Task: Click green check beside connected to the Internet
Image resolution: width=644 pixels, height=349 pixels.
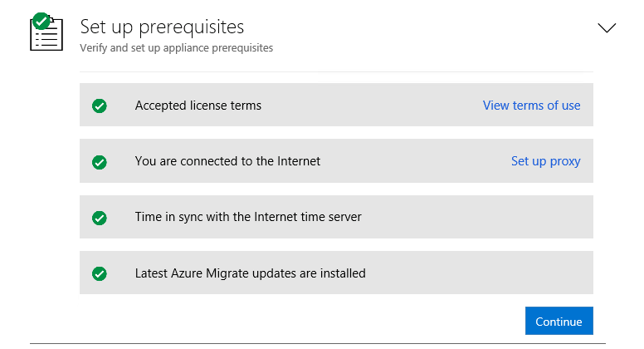Action: 100,162
